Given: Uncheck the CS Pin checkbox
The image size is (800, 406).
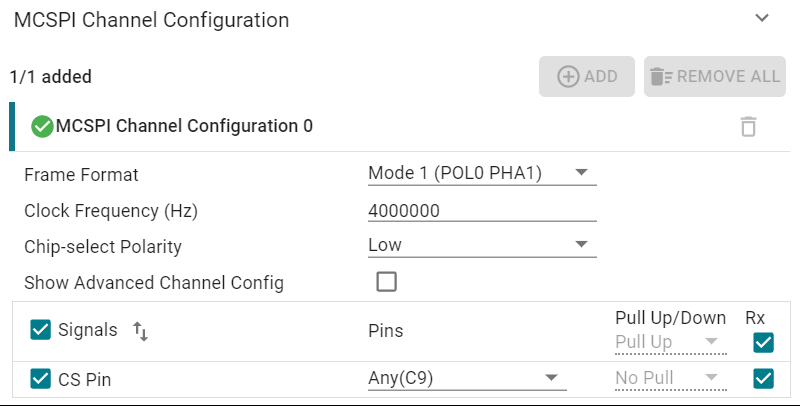Looking at the screenshot, I should point(41,378).
